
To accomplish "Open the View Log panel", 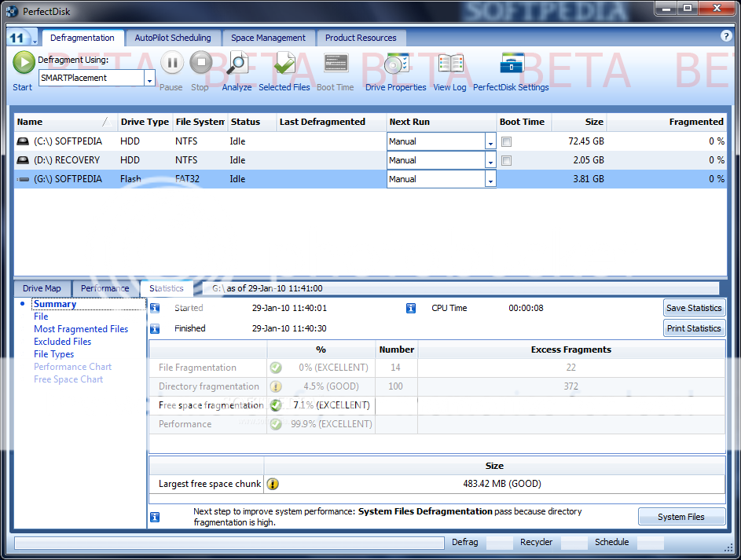I will coord(449,64).
